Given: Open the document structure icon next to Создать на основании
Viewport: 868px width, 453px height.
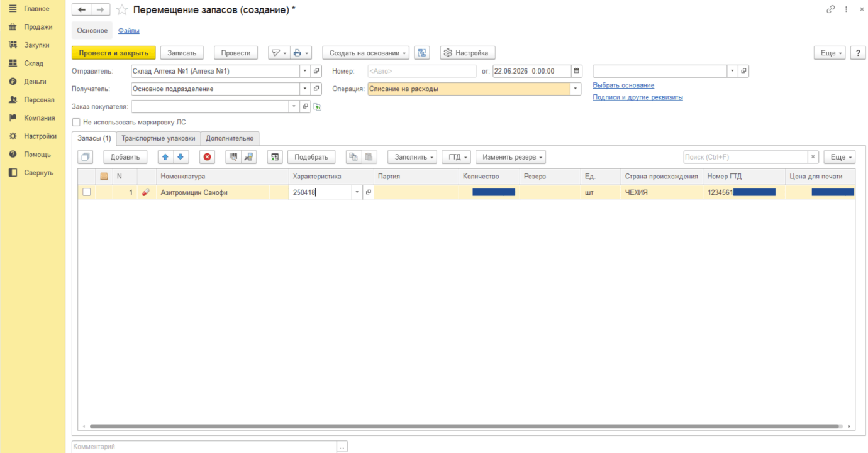Looking at the screenshot, I should pos(421,53).
